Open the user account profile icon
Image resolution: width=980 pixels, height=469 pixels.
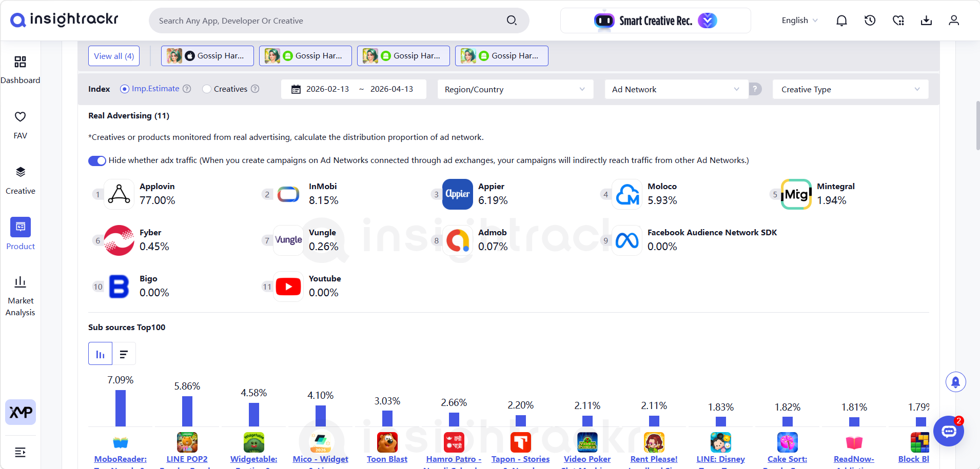[x=954, y=21]
